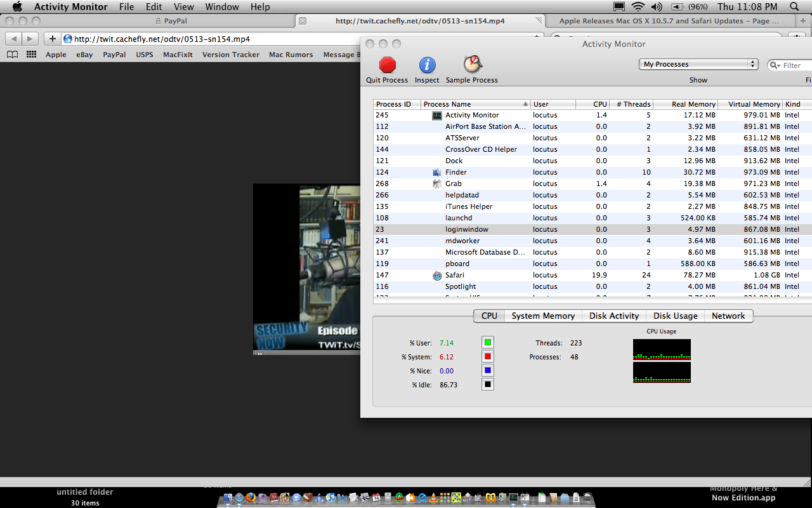Click the volume speaker icon in the menu bar

pyautogui.click(x=657, y=7)
